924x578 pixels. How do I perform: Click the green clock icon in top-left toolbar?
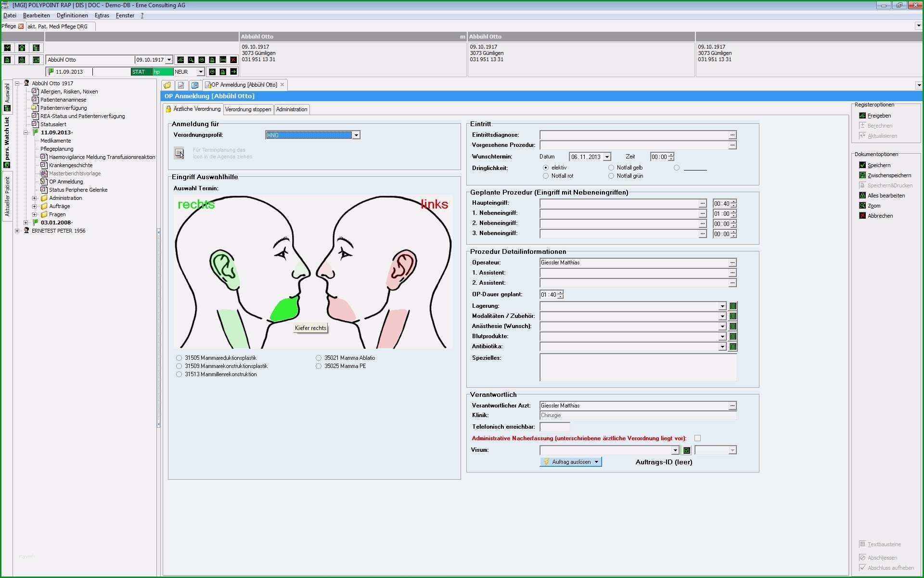pos(7,48)
